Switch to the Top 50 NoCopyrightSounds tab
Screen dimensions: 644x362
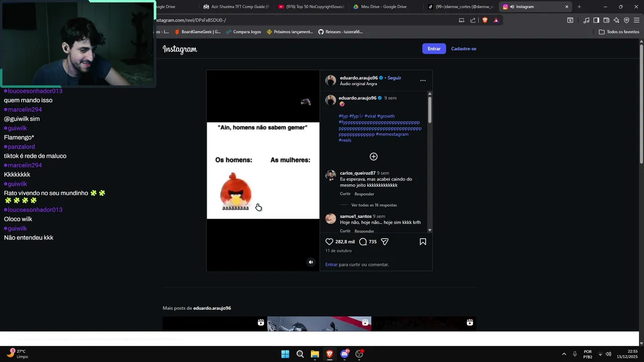point(311,7)
